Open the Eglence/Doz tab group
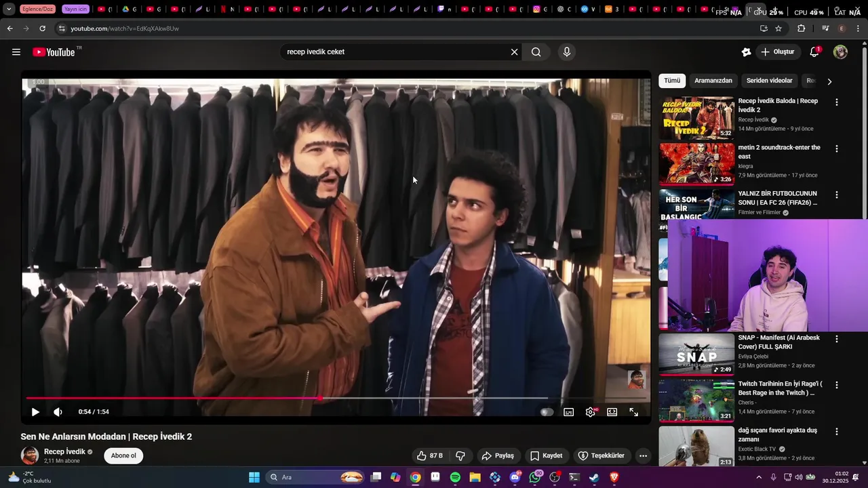 [x=38, y=9]
